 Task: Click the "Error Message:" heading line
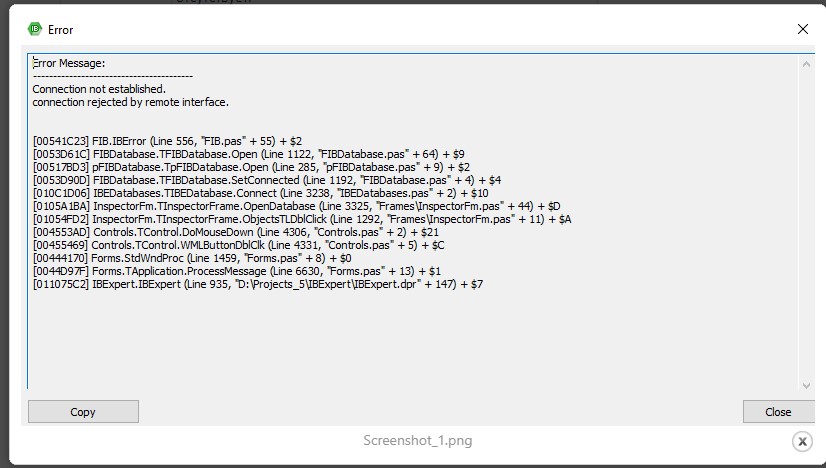[x=68, y=63]
